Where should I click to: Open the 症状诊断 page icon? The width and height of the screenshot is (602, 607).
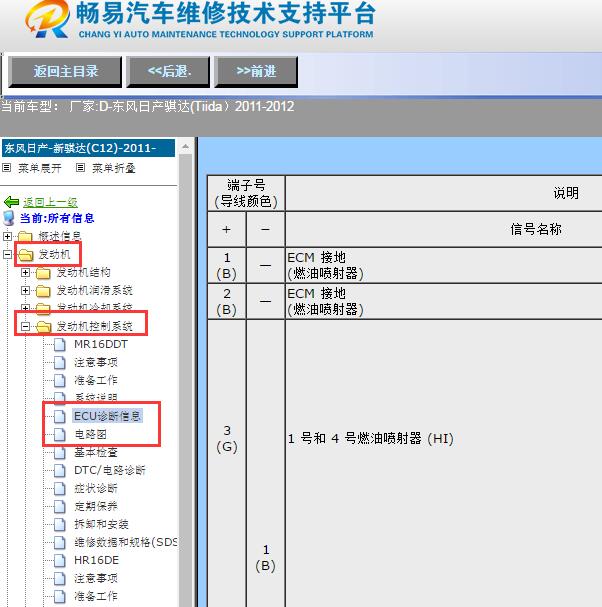point(60,489)
